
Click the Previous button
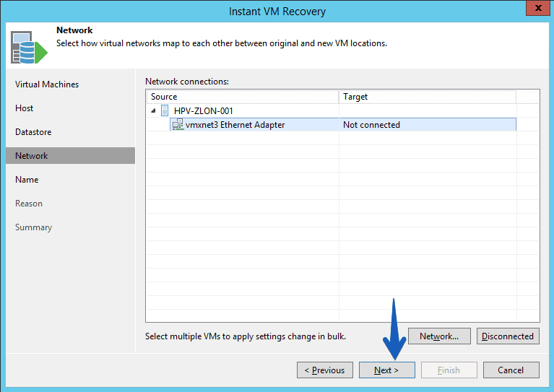click(325, 370)
